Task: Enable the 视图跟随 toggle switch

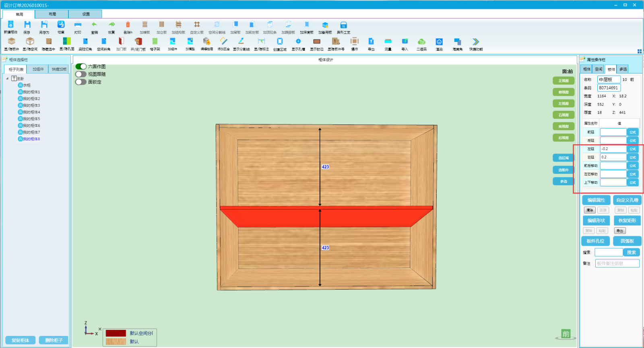Action: [81, 74]
